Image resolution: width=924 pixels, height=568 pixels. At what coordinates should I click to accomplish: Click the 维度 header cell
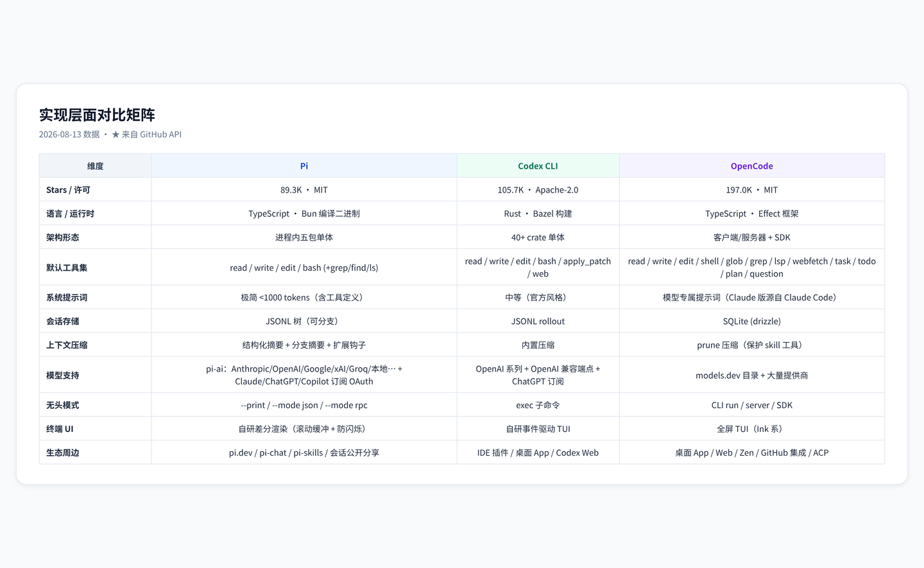pyautogui.click(x=95, y=166)
